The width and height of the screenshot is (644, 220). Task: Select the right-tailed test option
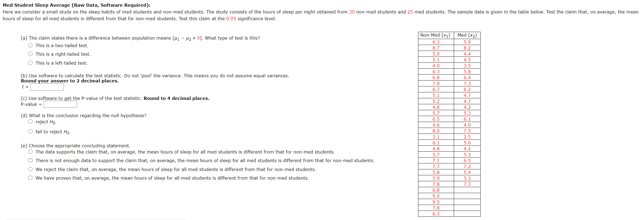(30, 54)
